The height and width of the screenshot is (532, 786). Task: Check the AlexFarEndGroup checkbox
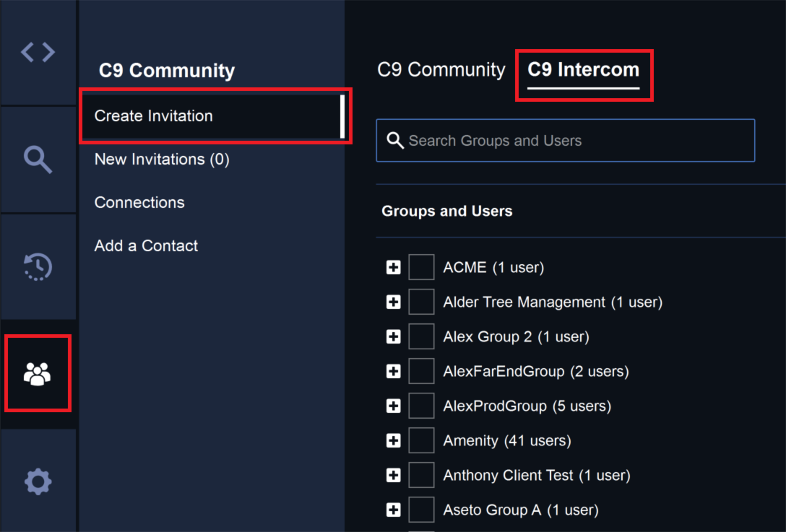(x=421, y=371)
